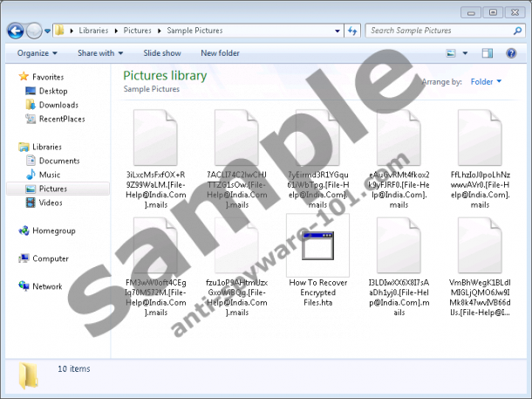Click the Search Sample Pictures field

click(436, 31)
